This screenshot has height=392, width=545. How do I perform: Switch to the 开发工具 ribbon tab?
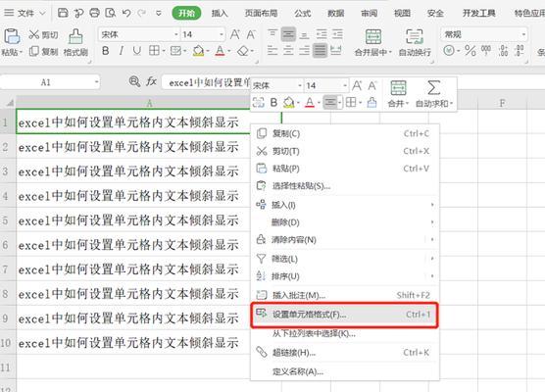pos(478,13)
